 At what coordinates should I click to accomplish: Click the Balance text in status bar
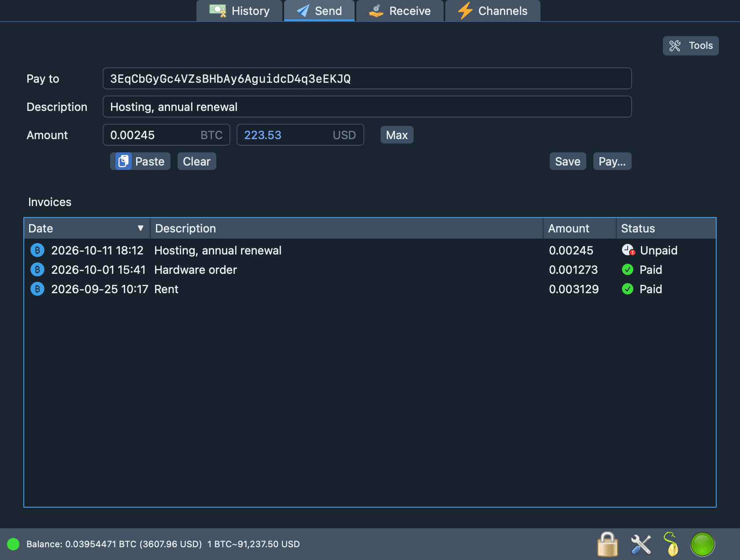(x=114, y=544)
